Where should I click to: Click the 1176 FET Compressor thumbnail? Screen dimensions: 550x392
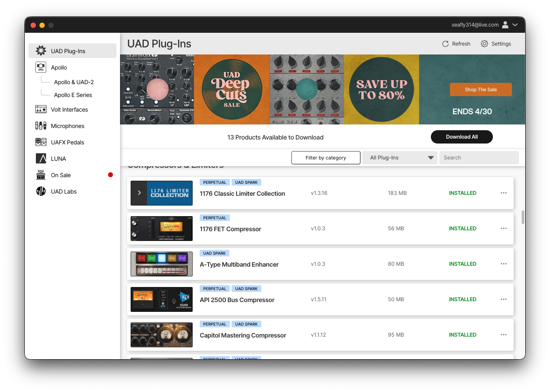coord(162,229)
